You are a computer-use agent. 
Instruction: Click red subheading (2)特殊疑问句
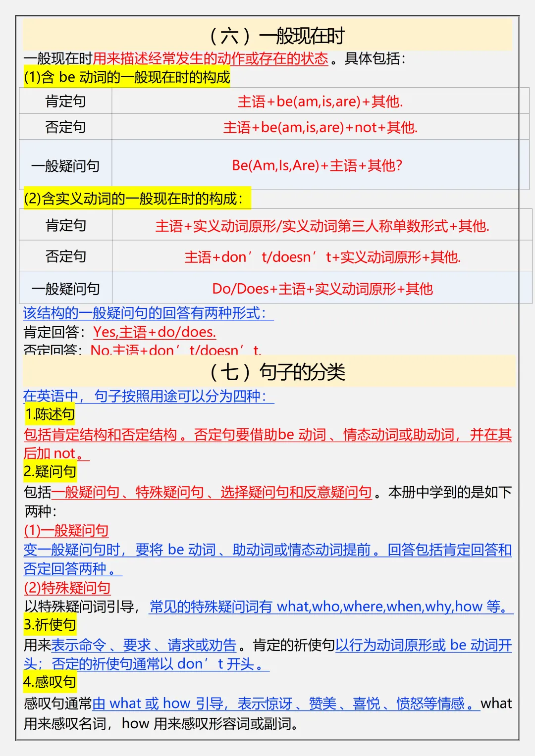(x=67, y=588)
